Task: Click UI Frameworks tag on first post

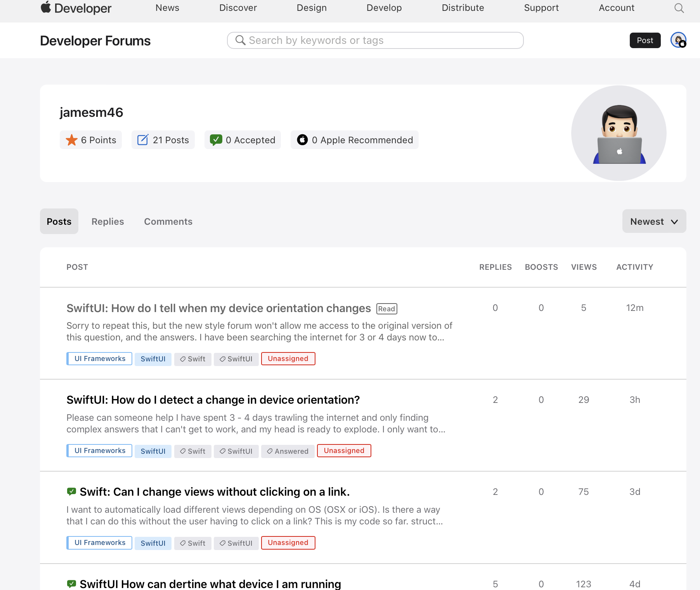Action: (100, 359)
